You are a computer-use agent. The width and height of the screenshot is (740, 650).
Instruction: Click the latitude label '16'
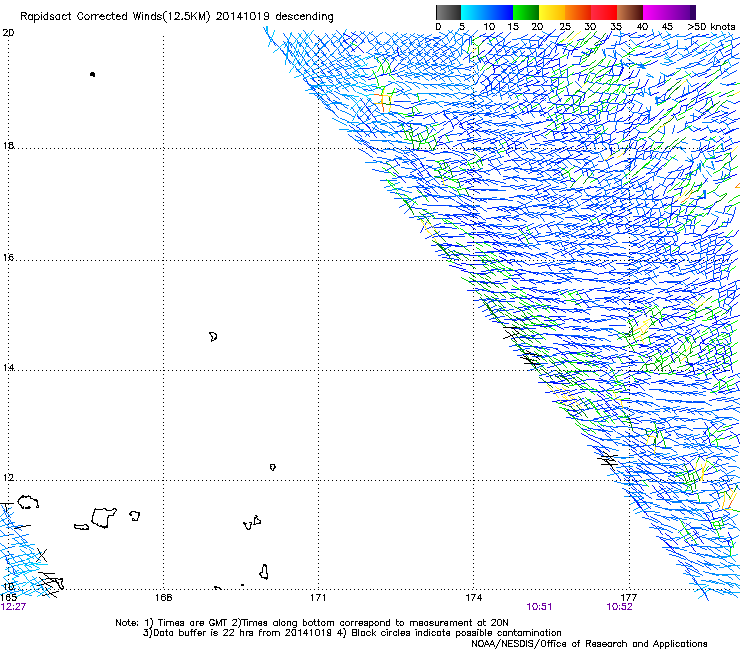click(x=8, y=257)
